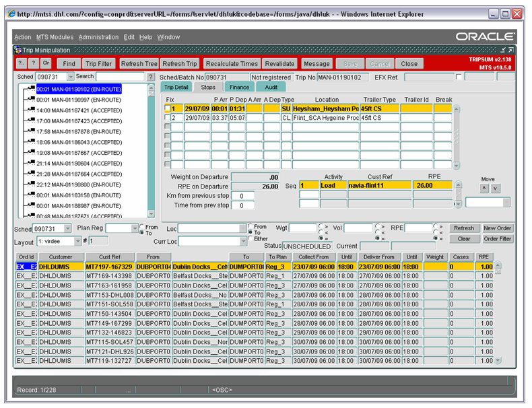Click the Clear button near Order Filter
532x408 pixels.
464,238
